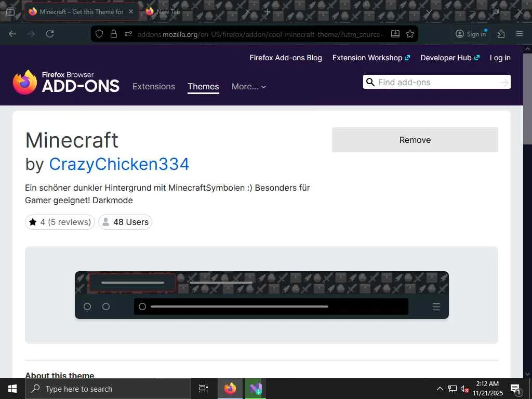Open the notification center icon
This screenshot has width=532, height=399.
coord(515,389)
